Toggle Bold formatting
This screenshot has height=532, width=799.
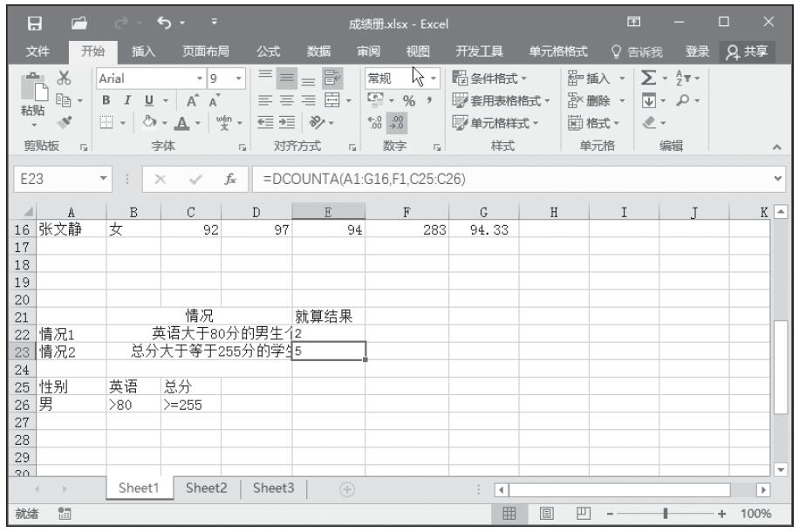(x=107, y=97)
